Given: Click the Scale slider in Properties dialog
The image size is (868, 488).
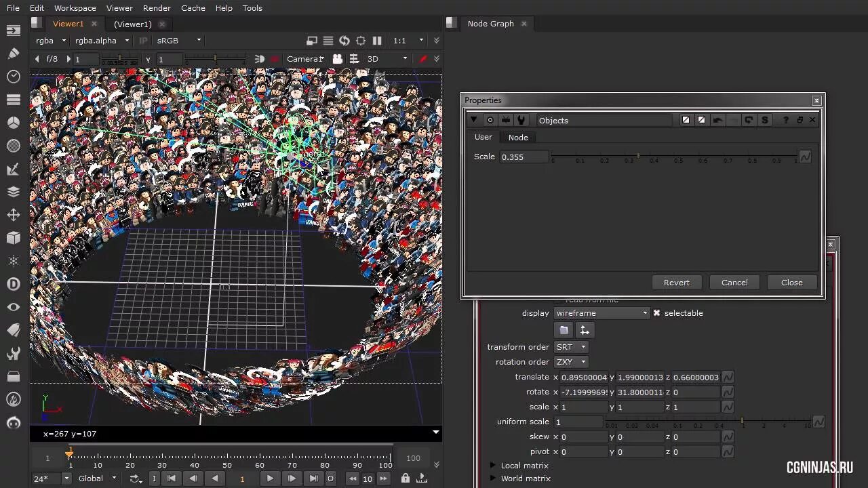Looking at the screenshot, I should click(674, 157).
